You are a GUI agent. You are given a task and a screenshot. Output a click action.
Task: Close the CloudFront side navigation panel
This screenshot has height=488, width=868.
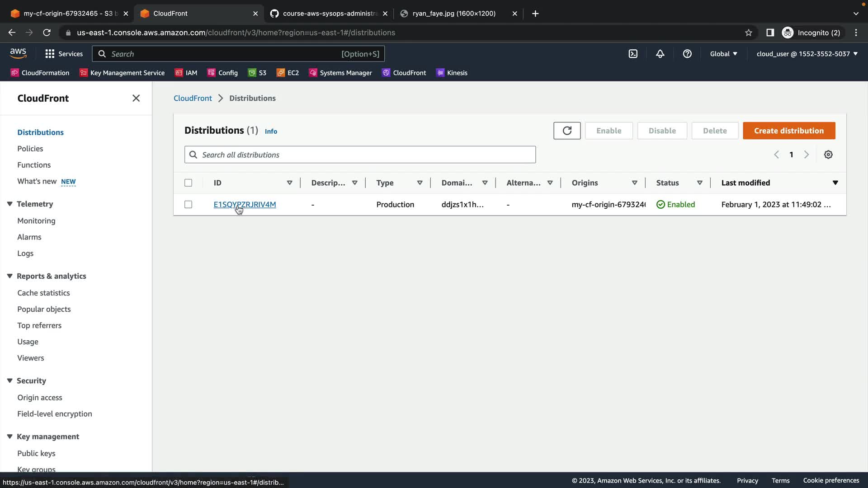click(x=136, y=98)
